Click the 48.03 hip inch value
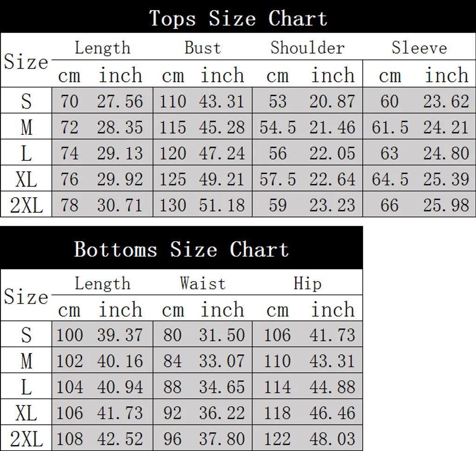Screen dimensions: 476x451 (x=332, y=439)
